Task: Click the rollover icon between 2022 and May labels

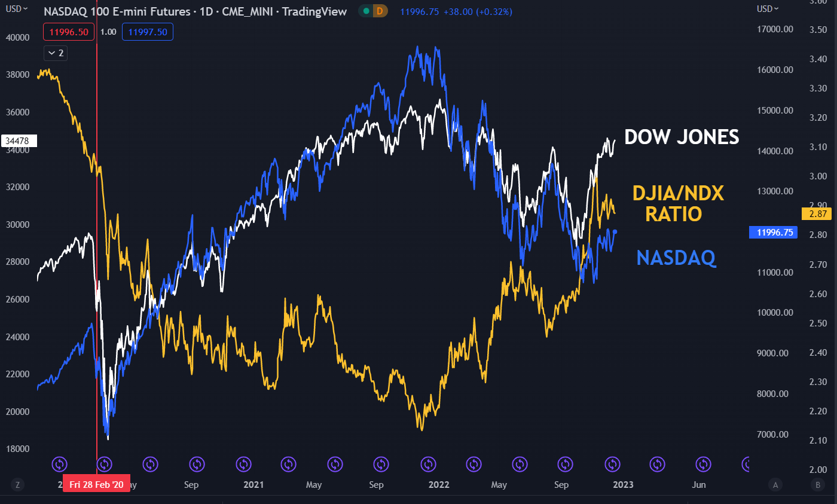Action: coord(474,464)
